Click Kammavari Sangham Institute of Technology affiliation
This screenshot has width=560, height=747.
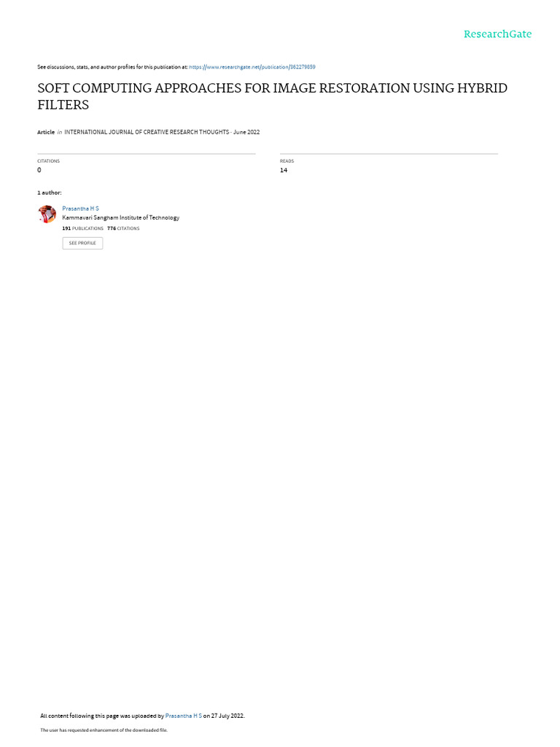(x=121, y=217)
